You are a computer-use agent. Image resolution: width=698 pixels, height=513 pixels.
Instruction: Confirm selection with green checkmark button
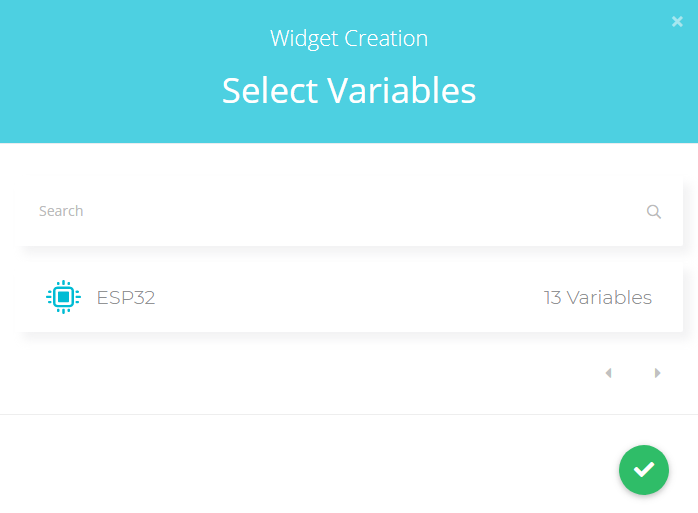click(644, 469)
